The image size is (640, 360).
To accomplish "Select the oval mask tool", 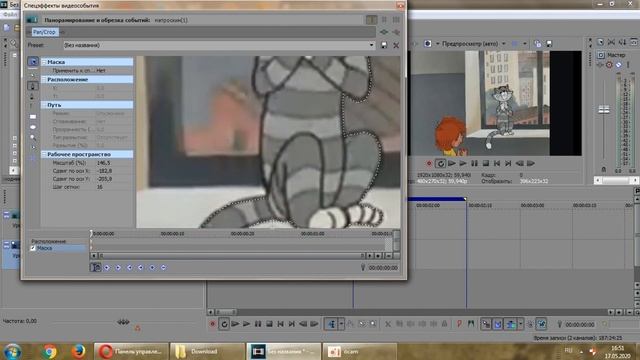I will tap(33, 127).
